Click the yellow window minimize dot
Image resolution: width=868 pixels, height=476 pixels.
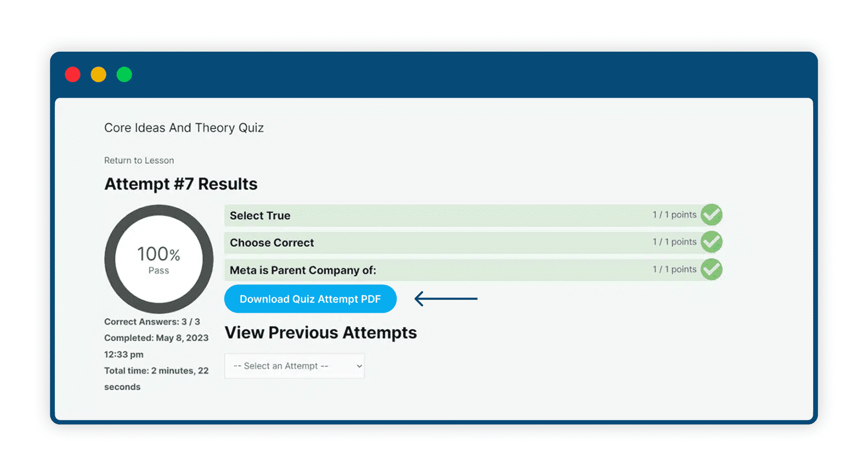click(98, 74)
